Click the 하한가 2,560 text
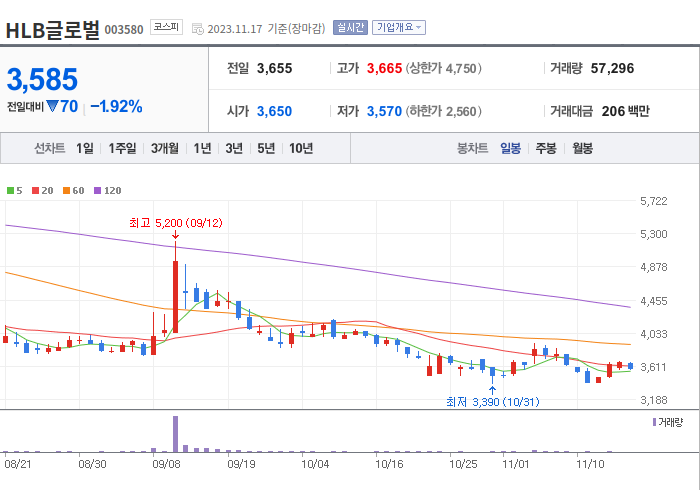The height and width of the screenshot is (490, 700). click(x=443, y=111)
